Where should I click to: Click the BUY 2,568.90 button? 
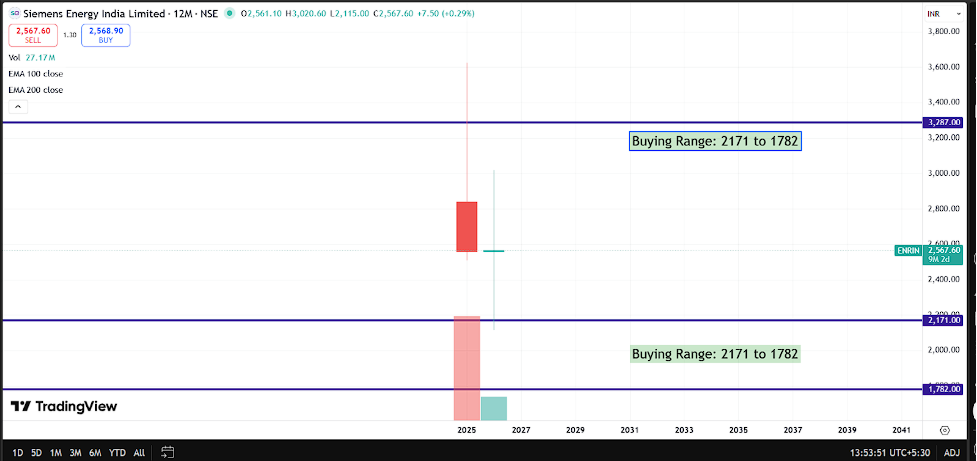coord(105,35)
